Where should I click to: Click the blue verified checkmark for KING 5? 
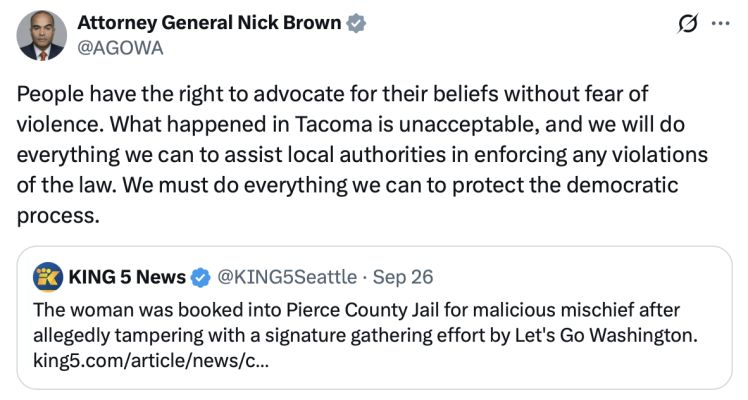tap(200, 276)
